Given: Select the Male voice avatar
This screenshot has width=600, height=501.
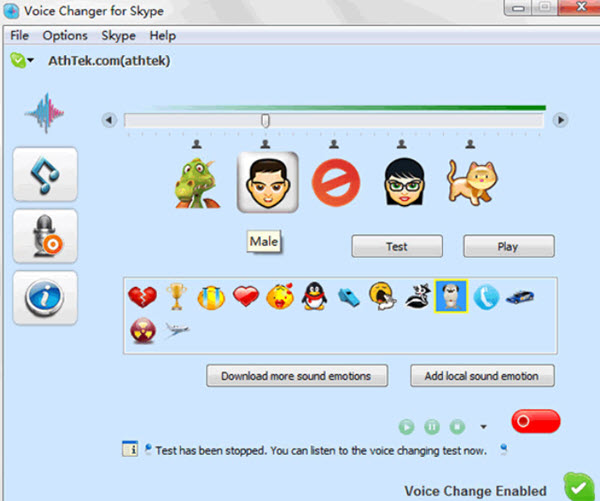Looking at the screenshot, I should 267,182.
